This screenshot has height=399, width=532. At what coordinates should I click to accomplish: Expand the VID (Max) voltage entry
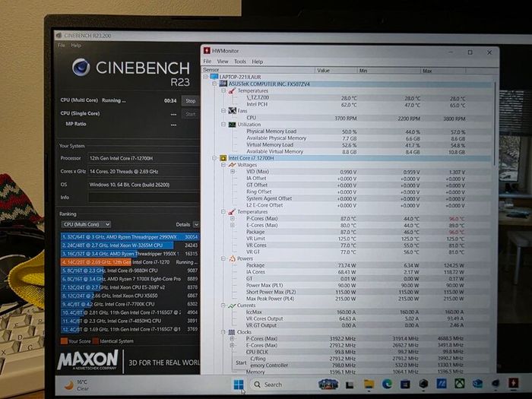[233, 171]
